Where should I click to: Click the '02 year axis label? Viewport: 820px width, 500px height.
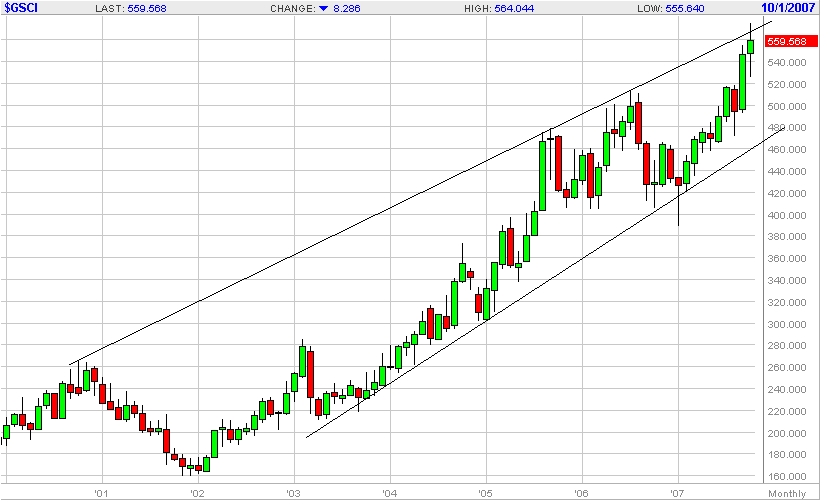pos(197,493)
